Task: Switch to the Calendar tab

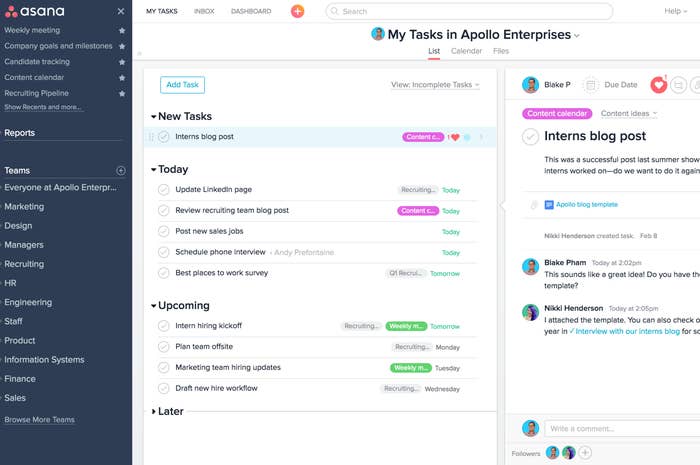Action: [467, 51]
